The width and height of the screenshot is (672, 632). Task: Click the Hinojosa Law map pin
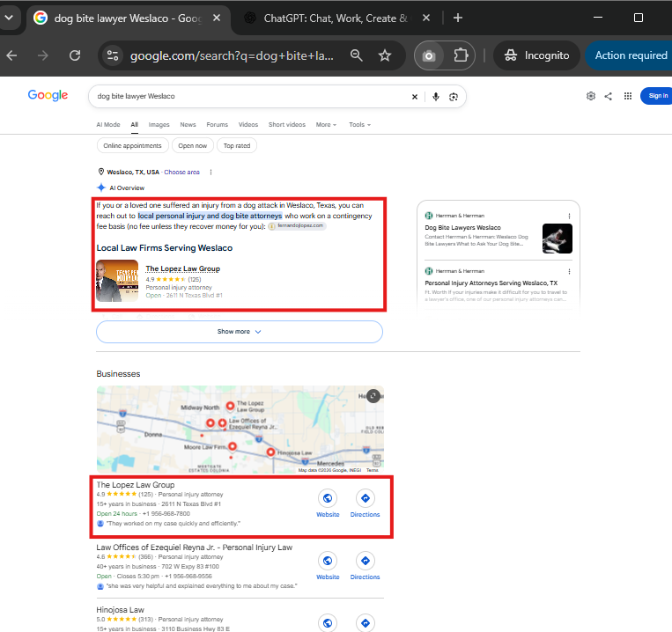coord(271,452)
